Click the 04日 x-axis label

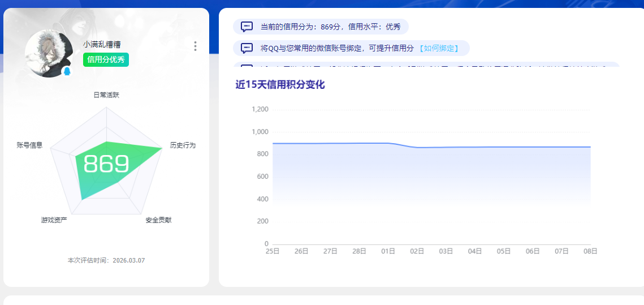[475, 251]
